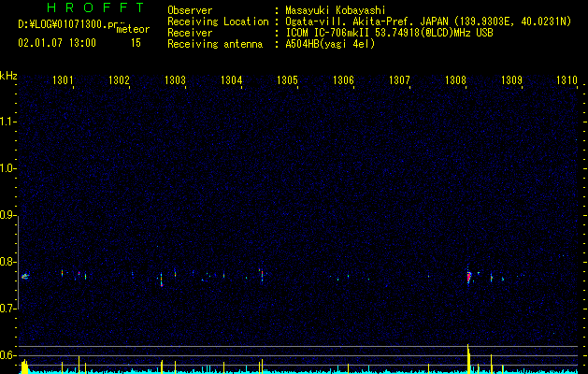The height and width of the screenshot is (374, 588).
Task: Click the echo blob at the spectrogram's left edge
Action: click(x=24, y=277)
